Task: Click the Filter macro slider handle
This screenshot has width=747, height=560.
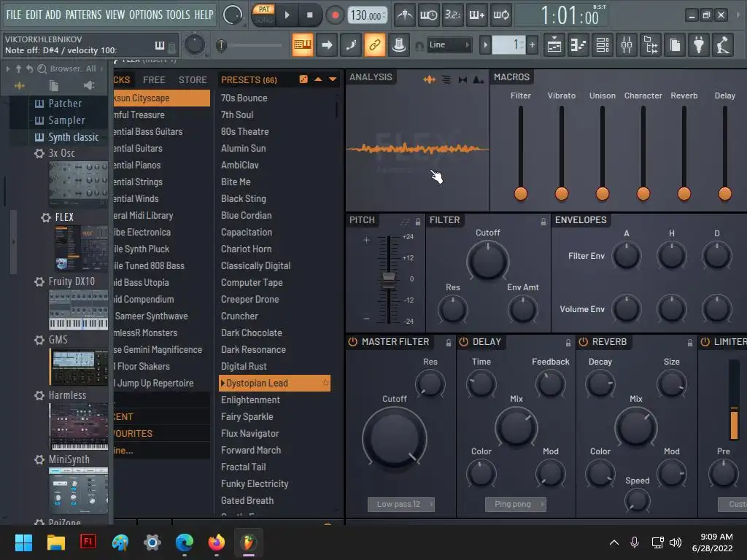Action: pos(521,194)
